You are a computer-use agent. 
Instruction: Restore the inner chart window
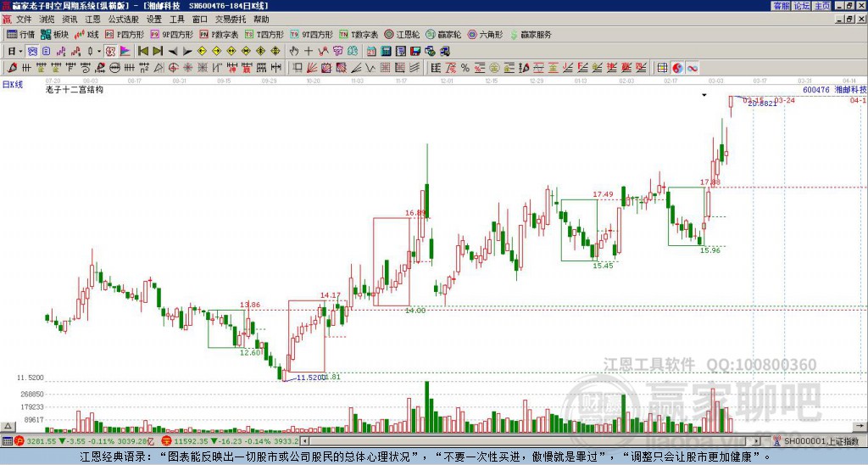tap(850, 19)
